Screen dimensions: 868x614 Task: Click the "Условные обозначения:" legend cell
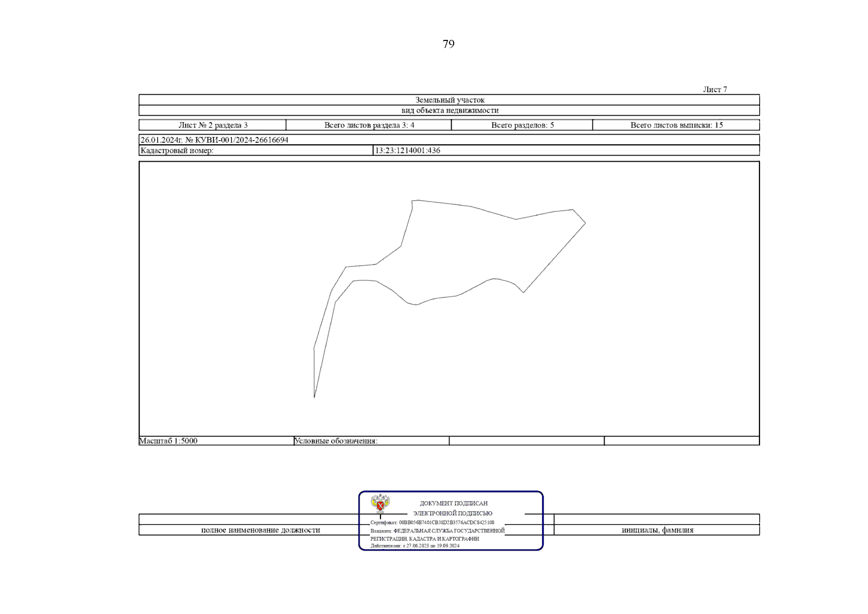336,441
